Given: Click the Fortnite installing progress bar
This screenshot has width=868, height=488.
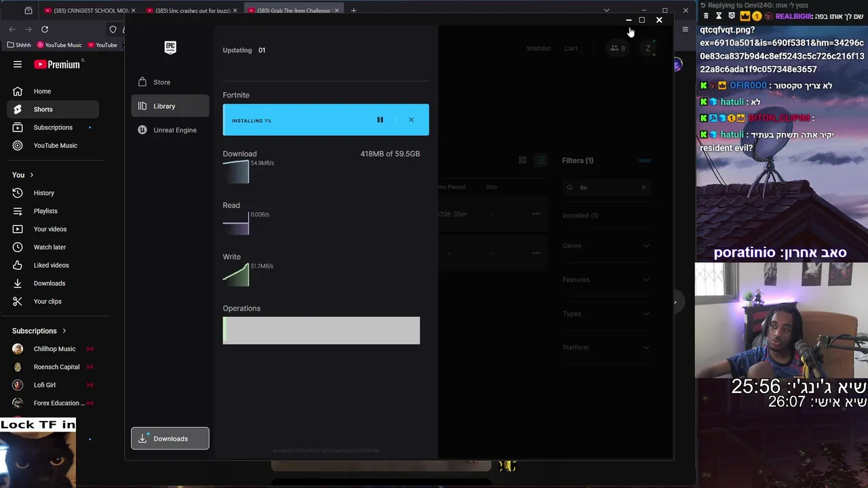Looking at the screenshot, I should [325, 120].
